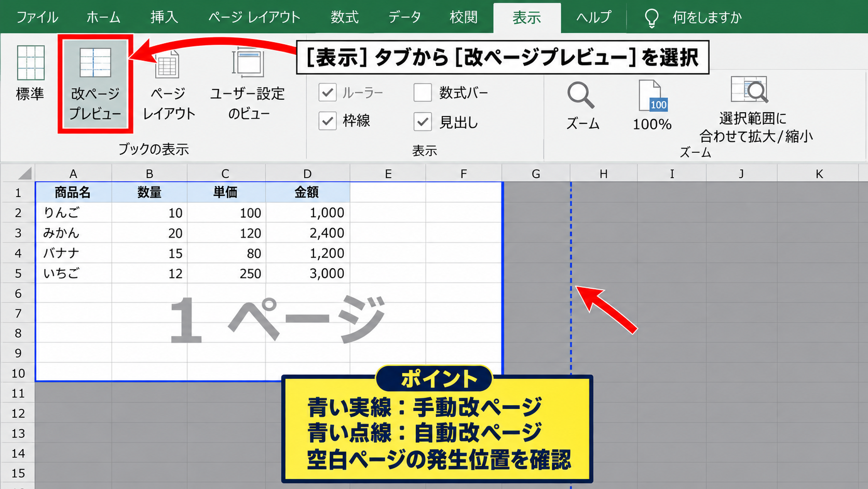This screenshot has height=489, width=868.
Task: Open the ファイル tab
Action: click(x=37, y=18)
